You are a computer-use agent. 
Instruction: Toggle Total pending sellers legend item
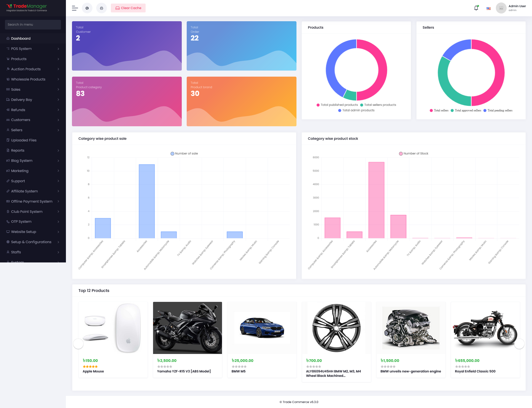(498, 110)
